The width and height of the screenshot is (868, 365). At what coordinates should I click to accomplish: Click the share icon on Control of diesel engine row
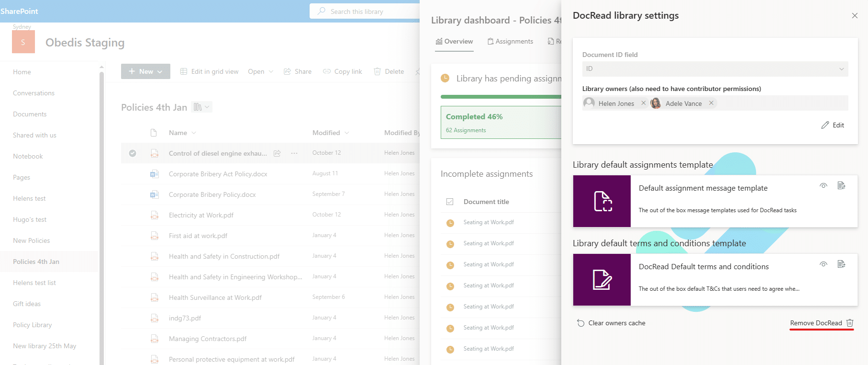[x=277, y=153]
